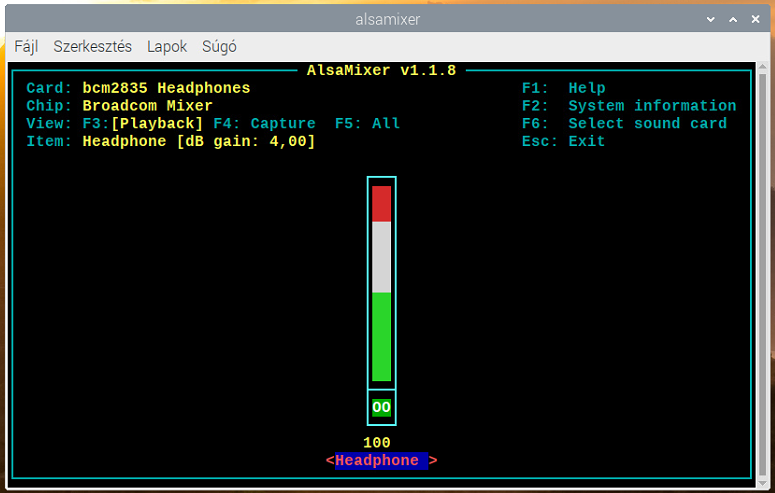Open the Fájl menu

coord(26,46)
